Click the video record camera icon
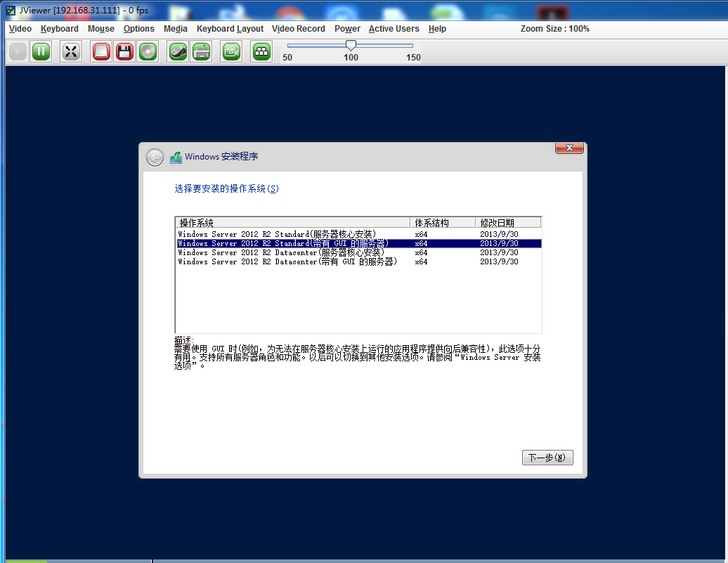The height and width of the screenshot is (563, 728). (x=231, y=51)
